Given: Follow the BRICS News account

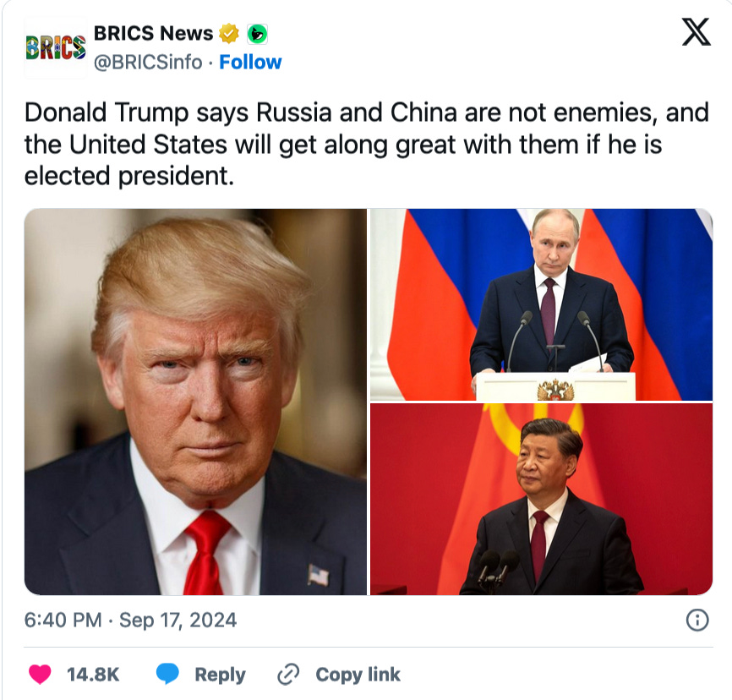Looking at the screenshot, I should click(250, 62).
